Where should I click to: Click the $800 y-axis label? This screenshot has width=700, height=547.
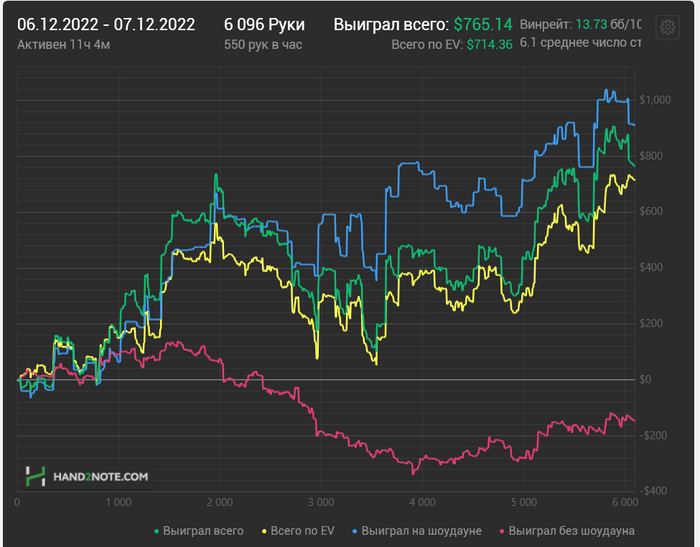click(651, 156)
